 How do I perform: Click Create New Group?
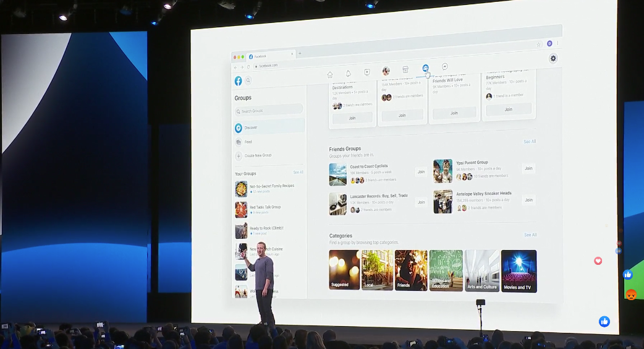[x=258, y=156]
